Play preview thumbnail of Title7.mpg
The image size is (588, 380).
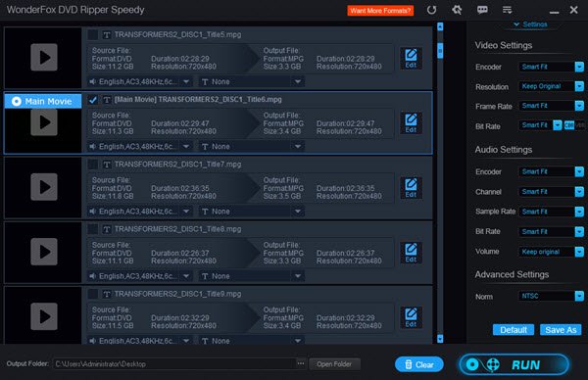click(44, 187)
